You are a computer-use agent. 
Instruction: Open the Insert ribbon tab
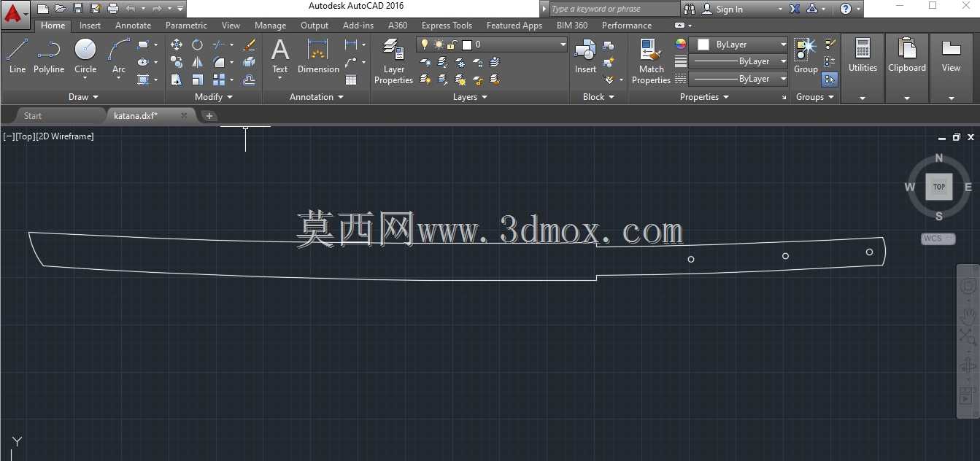coord(90,26)
